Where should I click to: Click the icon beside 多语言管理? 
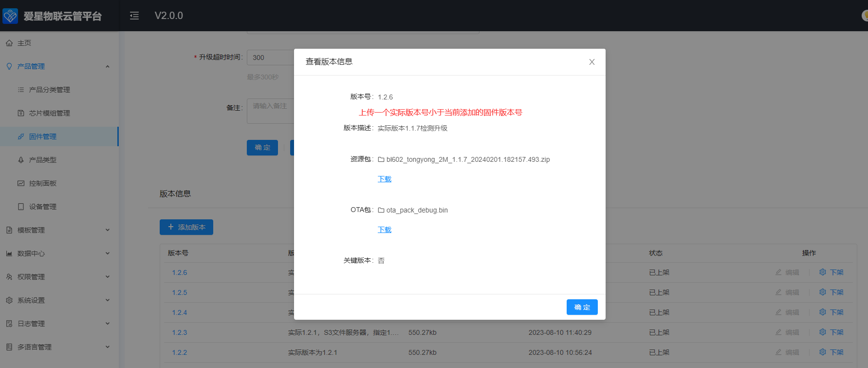click(x=9, y=347)
